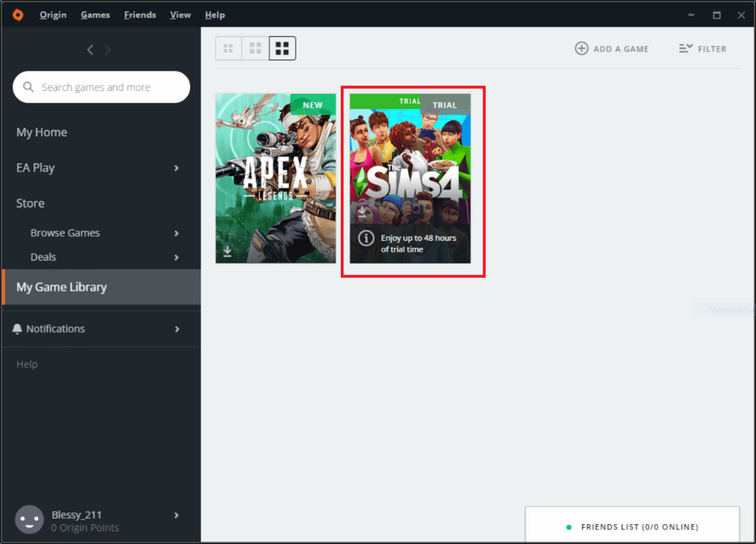This screenshot has height=544, width=756.
Task: Expand the Browse Games chevron
Action: click(x=177, y=233)
